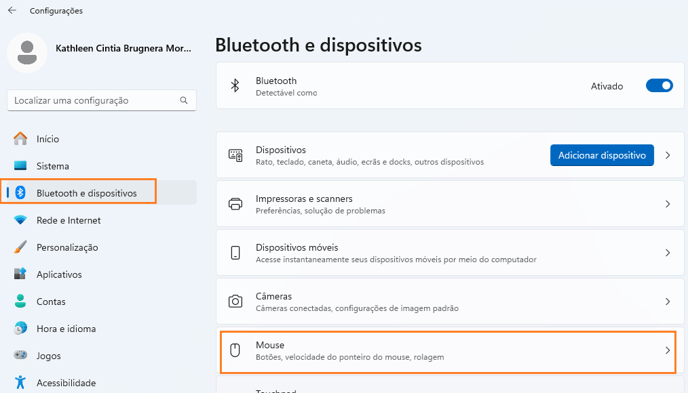Screen dimensions: 688x393
Task: Click the Dispositivos title in the first card
Action: click(281, 150)
